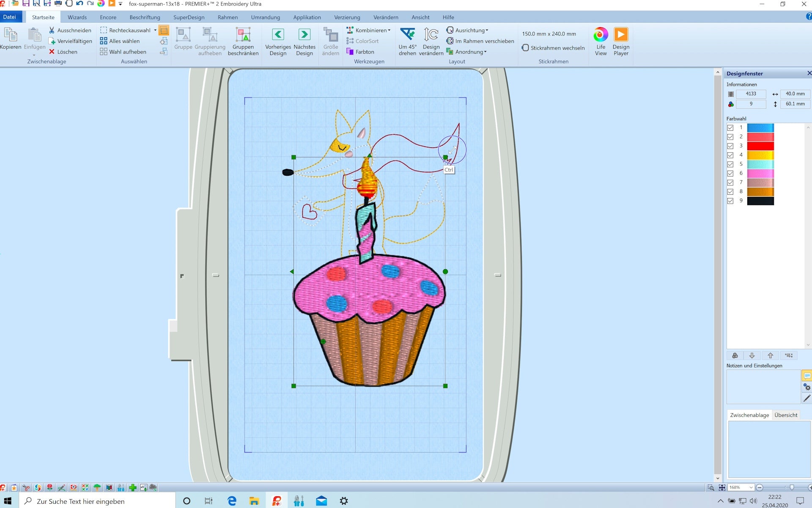Click color 9 black swatch

pos(760,201)
